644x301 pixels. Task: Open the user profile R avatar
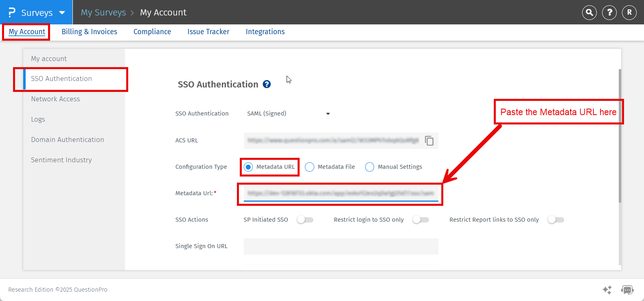[x=629, y=13]
